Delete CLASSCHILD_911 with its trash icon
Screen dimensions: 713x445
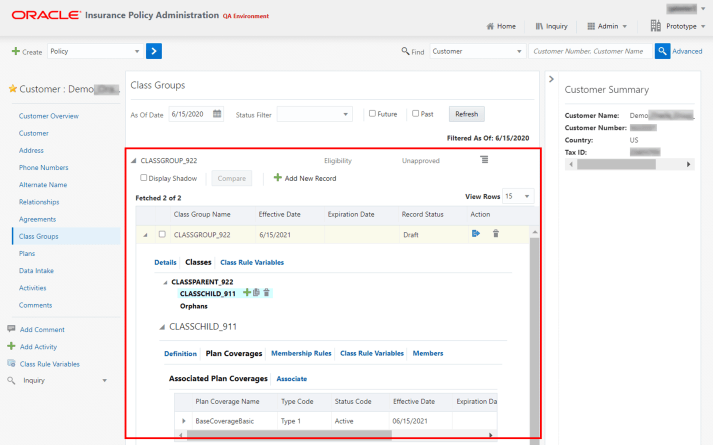[x=266, y=292]
